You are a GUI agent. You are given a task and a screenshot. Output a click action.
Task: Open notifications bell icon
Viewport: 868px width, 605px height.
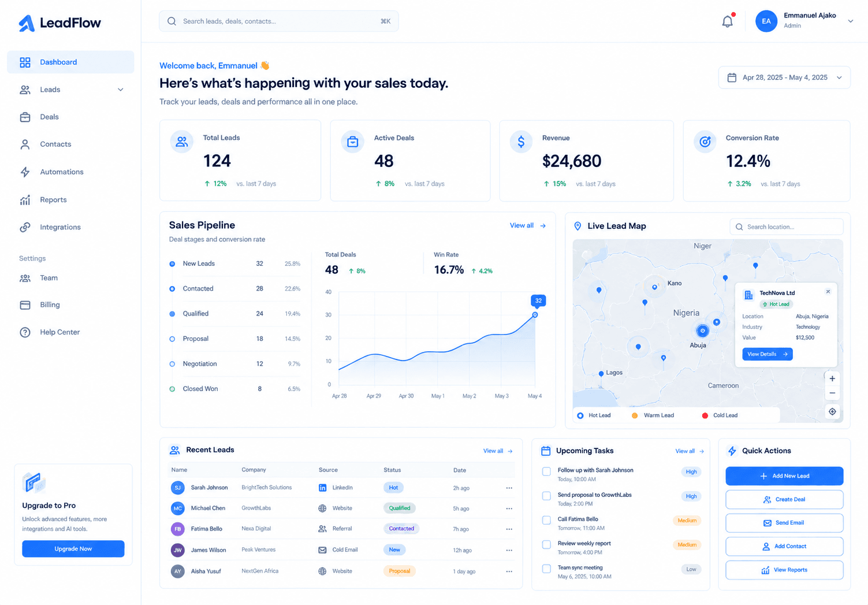coord(728,21)
